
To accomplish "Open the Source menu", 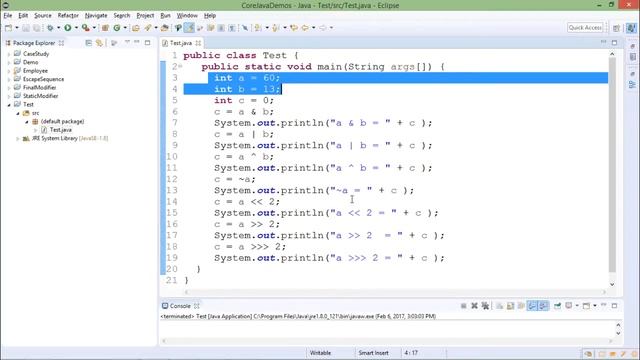I will pyautogui.click(x=43, y=16).
